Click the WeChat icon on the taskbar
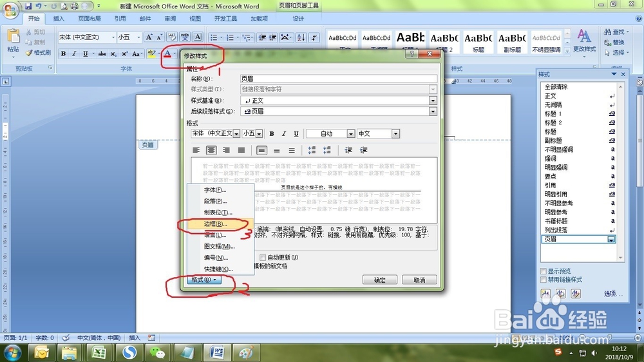 (157, 353)
